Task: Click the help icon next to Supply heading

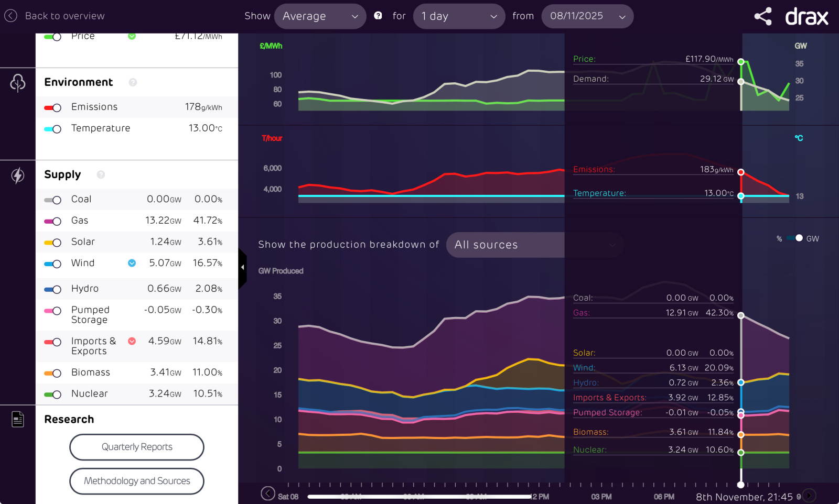Action: click(x=101, y=174)
